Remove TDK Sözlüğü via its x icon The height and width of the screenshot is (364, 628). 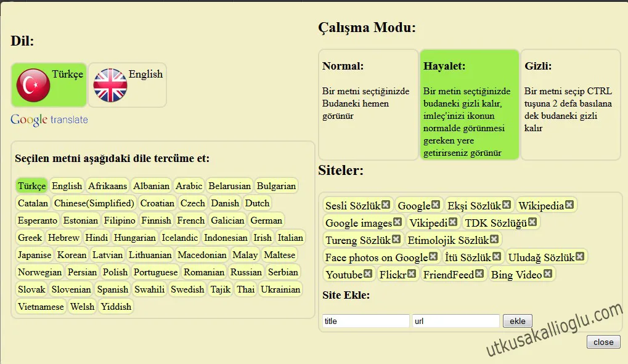tap(532, 222)
